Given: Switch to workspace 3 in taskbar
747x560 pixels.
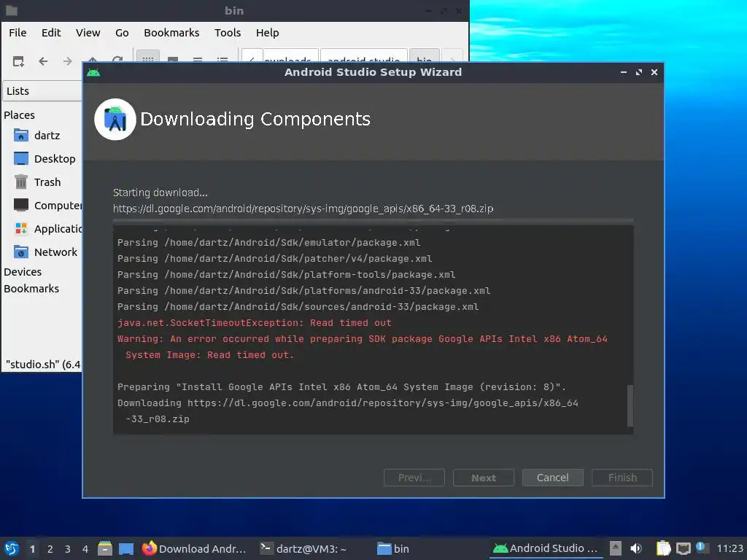Looking at the screenshot, I should [68, 549].
